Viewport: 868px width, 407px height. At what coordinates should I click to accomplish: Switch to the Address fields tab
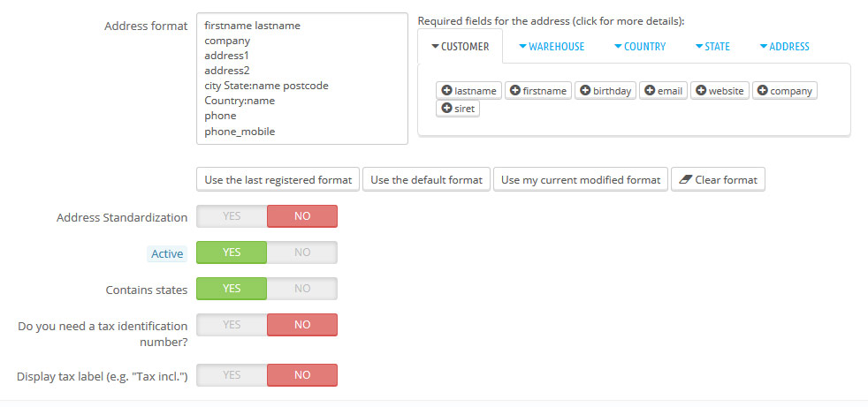(x=784, y=47)
